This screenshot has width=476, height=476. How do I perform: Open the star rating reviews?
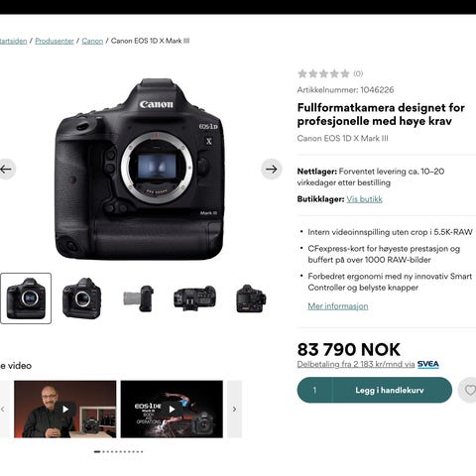[x=330, y=73]
